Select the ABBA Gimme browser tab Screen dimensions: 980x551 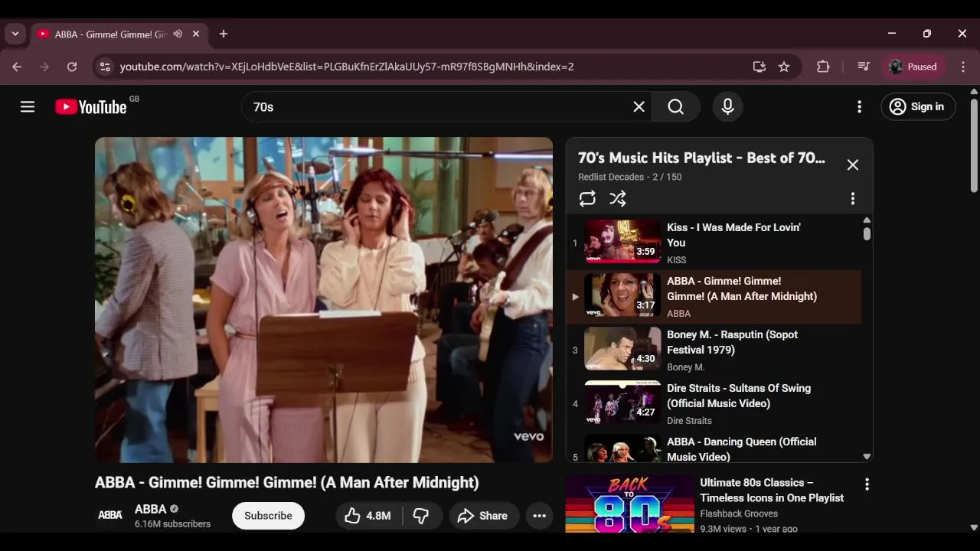tap(110, 34)
